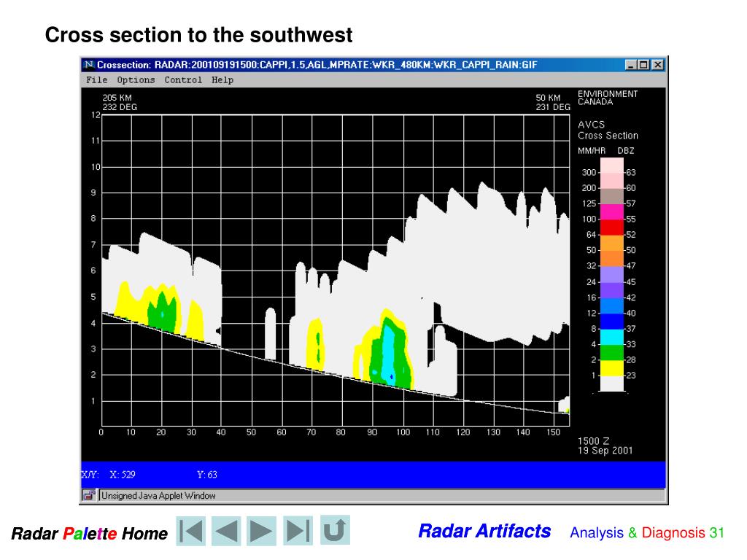Click the Cross section to the southwest heading
The height and width of the screenshot is (560, 747).
click(x=198, y=35)
